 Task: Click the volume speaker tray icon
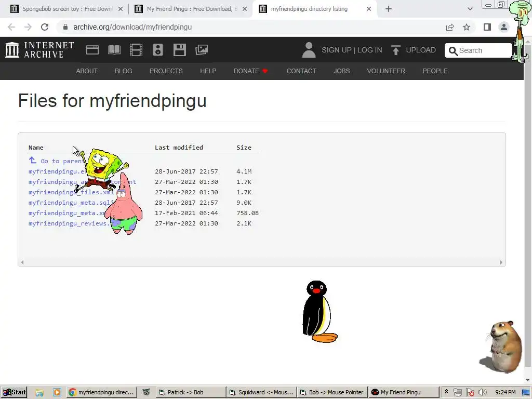tap(482, 393)
